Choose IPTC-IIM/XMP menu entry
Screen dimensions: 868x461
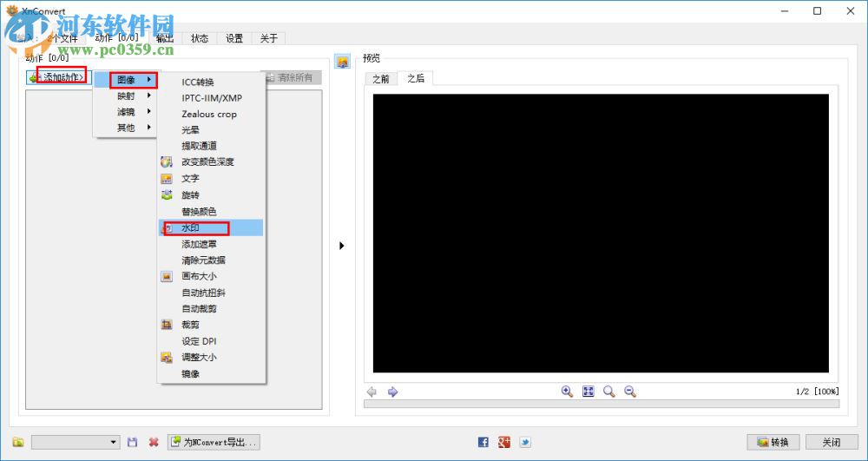click(x=212, y=98)
